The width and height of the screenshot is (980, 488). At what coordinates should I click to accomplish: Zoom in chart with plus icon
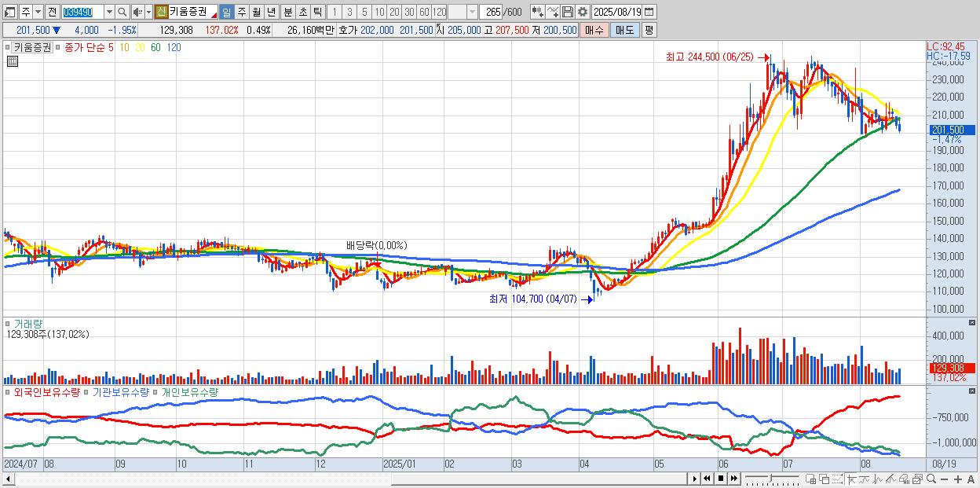[x=958, y=479]
